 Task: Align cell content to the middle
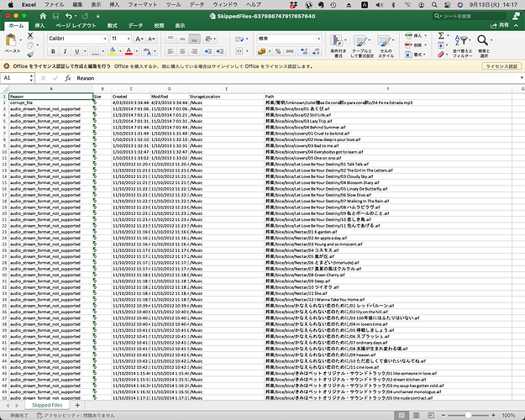click(182, 39)
